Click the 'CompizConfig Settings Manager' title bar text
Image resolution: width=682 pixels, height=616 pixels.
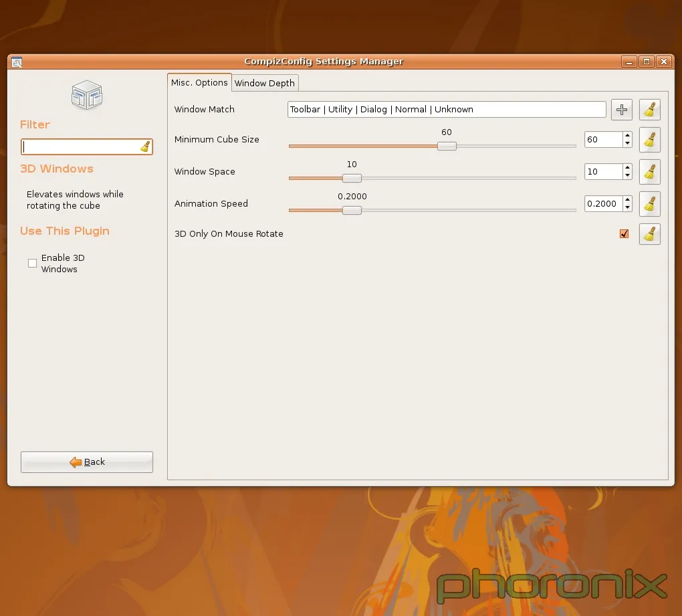pyautogui.click(x=324, y=62)
